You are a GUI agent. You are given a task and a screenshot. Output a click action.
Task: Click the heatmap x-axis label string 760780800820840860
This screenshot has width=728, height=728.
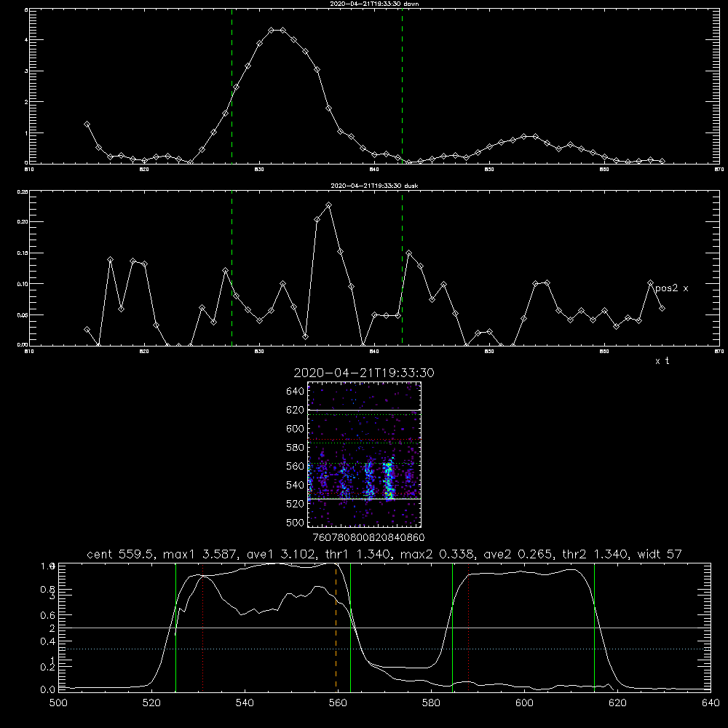[369, 538]
